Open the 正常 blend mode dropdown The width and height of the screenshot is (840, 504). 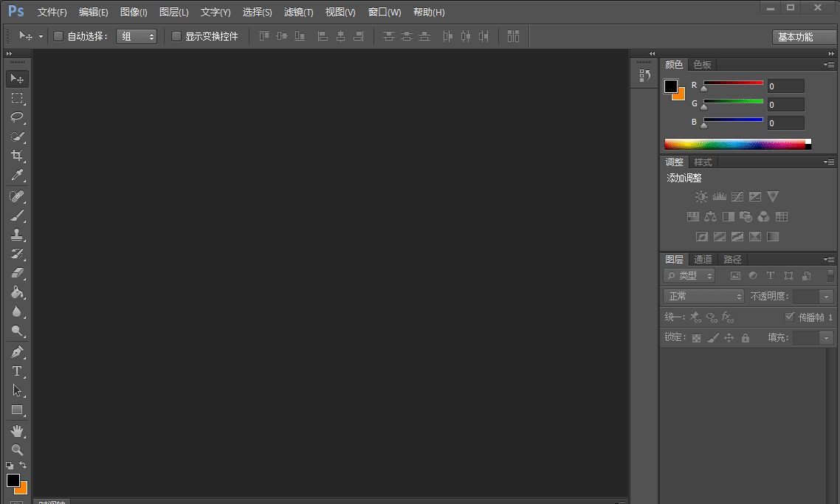pyautogui.click(x=703, y=296)
